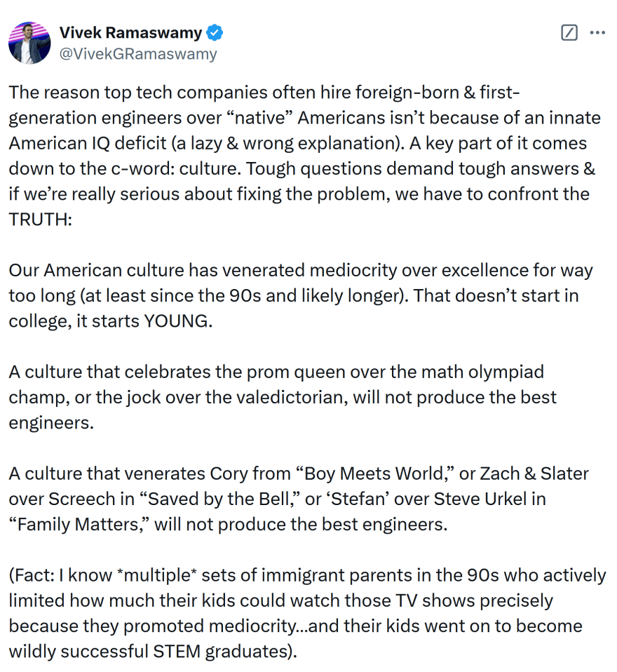Click the paragraph about prom queen and jock
Screen dimensions: 617x672
283,397
